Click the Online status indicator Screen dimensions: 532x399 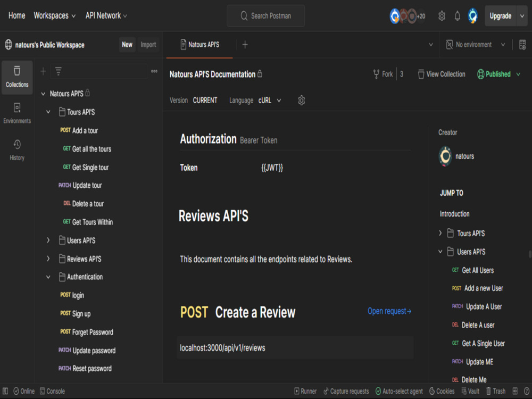24,391
